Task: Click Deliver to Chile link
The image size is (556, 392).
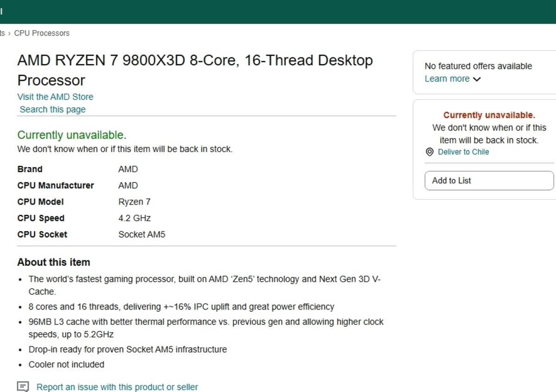Action: (x=463, y=152)
